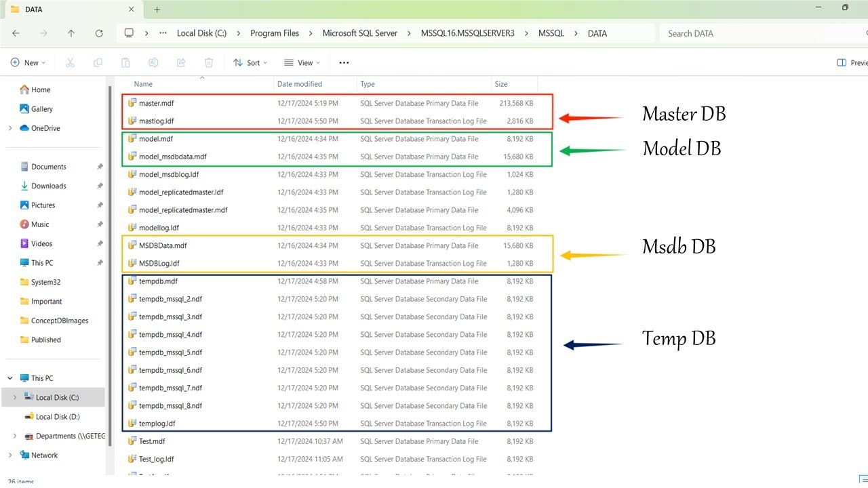868x488 pixels.
Task: Expand the Local Disk (C:) node
Action: pos(16,398)
